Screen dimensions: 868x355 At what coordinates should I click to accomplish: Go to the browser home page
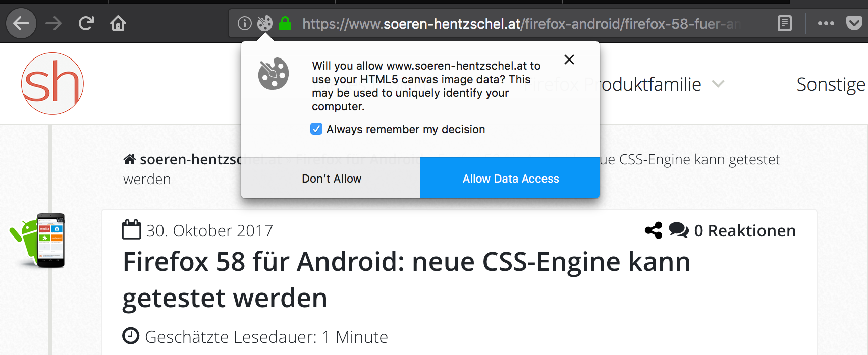(x=118, y=23)
